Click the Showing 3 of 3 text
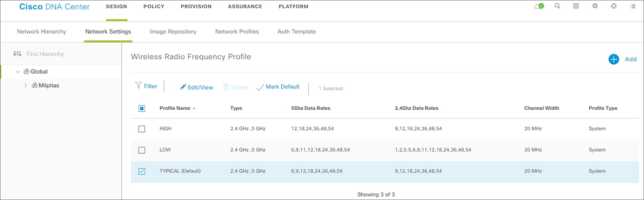The image size is (644, 200). click(x=376, y=195)
